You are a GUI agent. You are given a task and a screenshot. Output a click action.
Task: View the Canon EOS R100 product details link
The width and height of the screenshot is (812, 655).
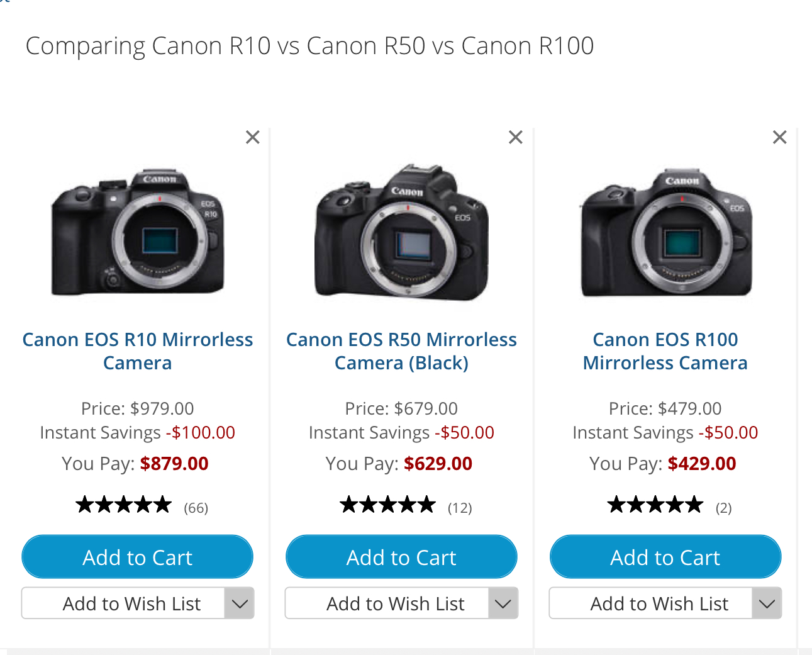tap(665, 350)
